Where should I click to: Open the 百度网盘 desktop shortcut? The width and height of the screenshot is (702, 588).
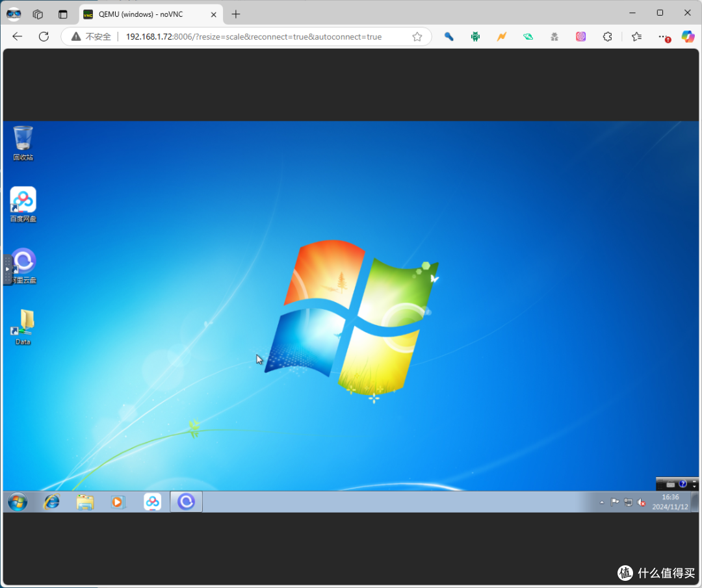click(23, 204)
